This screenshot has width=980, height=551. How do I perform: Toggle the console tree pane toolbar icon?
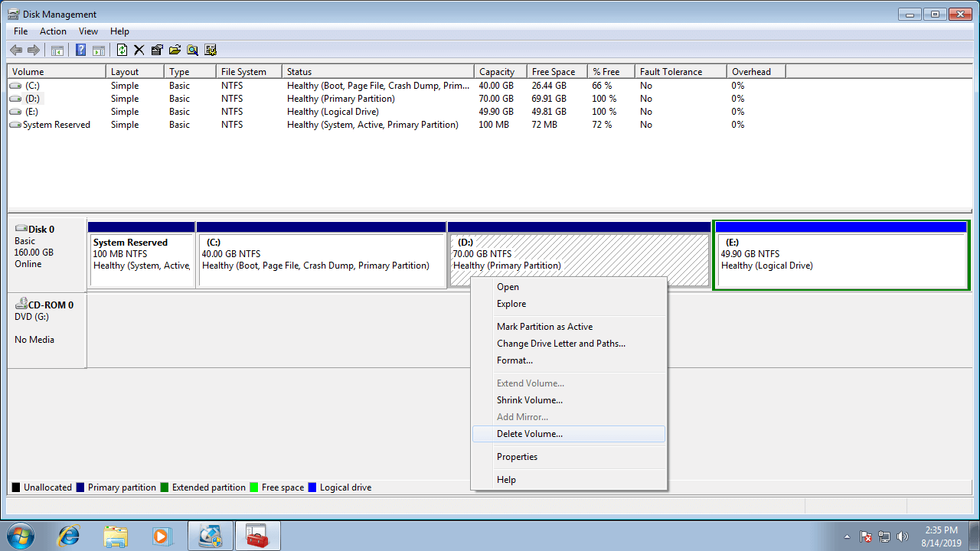(57, 51)
